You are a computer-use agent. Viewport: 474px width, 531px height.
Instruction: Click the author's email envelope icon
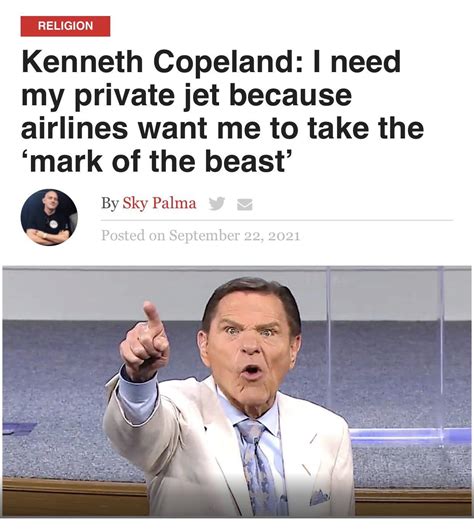pyautogui.click(x=244, y=204)
